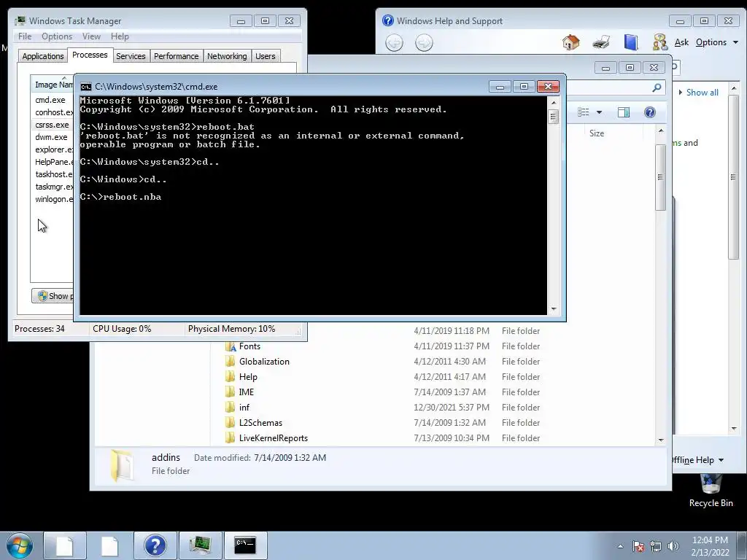Switch to Performance tab
Image resolution: width=747 pixels, height=560 pixels.
tap(176, 56)
